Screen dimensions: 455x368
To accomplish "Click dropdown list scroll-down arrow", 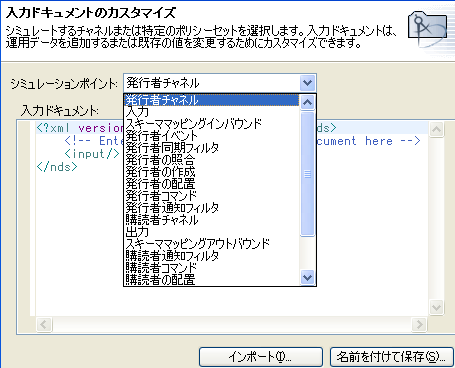I will 307,277.
